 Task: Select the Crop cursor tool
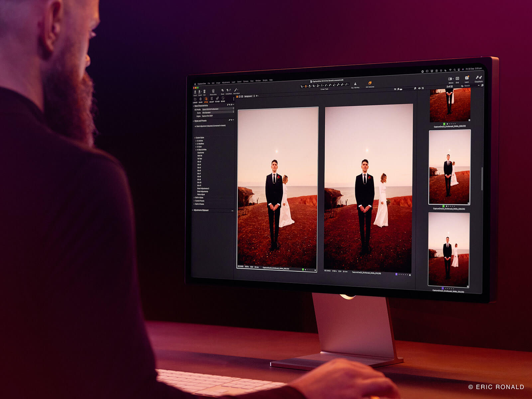pos(314,86)
